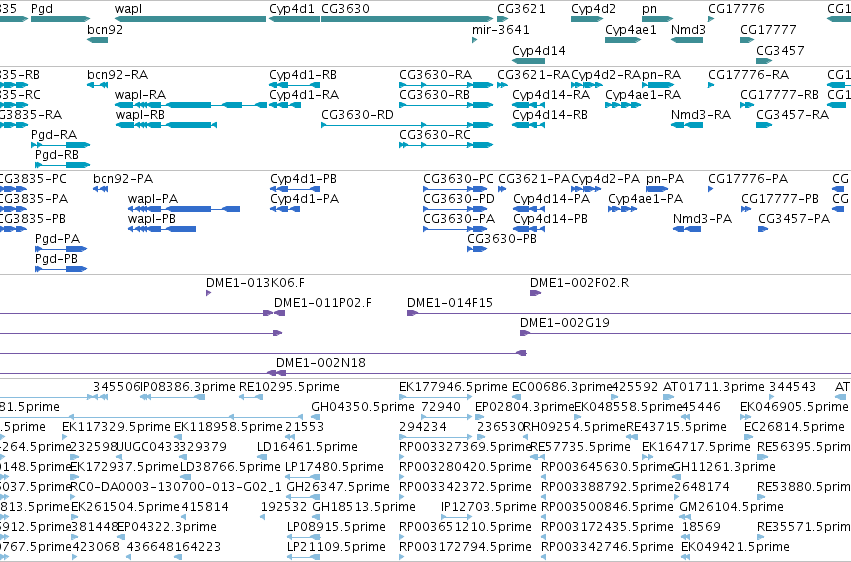
Task: Click the CG3457-RA transcript label
Action: [792, 115]
